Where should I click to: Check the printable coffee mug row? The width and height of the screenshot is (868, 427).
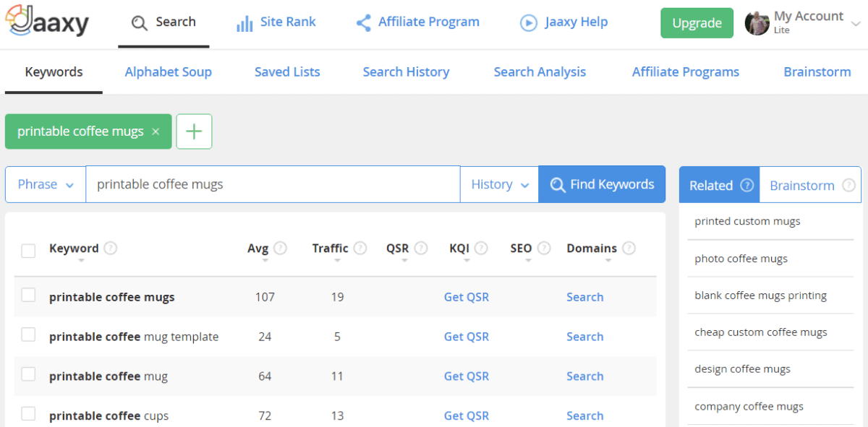click(x=28, y=374)
